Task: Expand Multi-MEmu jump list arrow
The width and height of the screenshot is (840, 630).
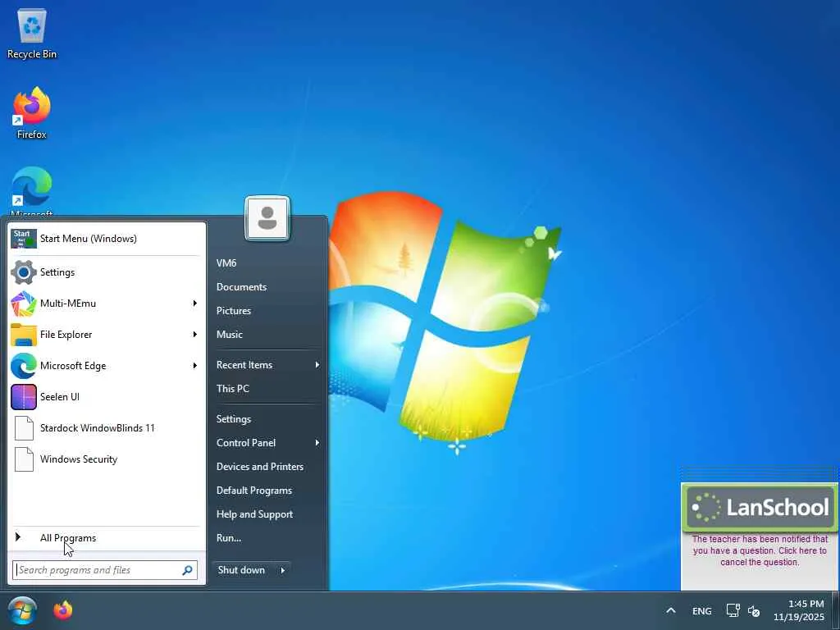Action: coord(195,304)
